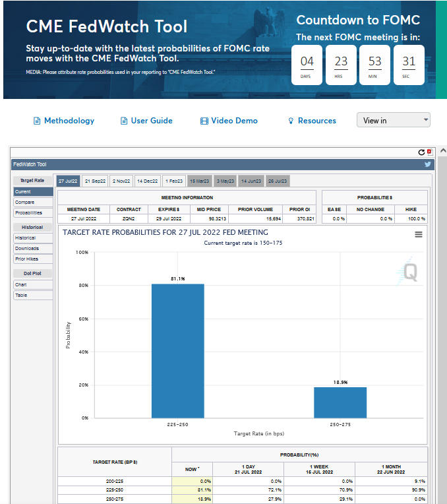
Task: Select the 2 Nov22 meeting tab
Action: pos(121,181)
